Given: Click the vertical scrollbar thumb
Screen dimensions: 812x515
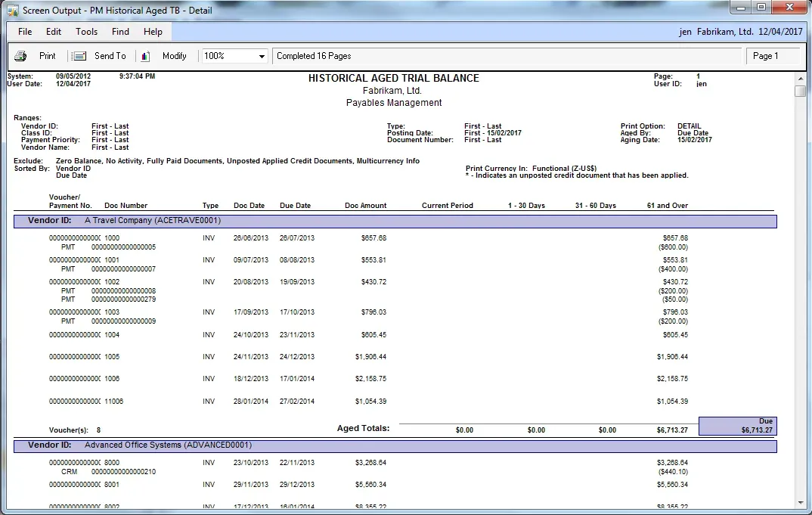Looking at the screenshot, I should tap(800, 92).
